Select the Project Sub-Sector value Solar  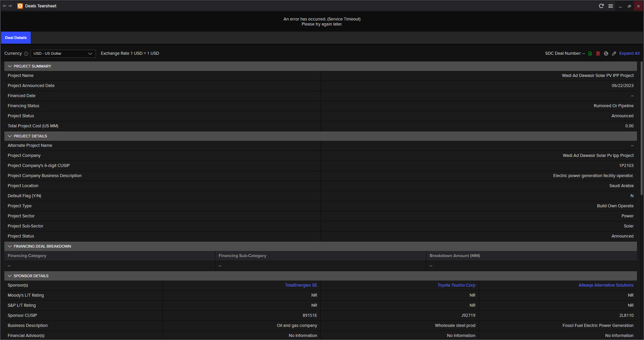628,226
